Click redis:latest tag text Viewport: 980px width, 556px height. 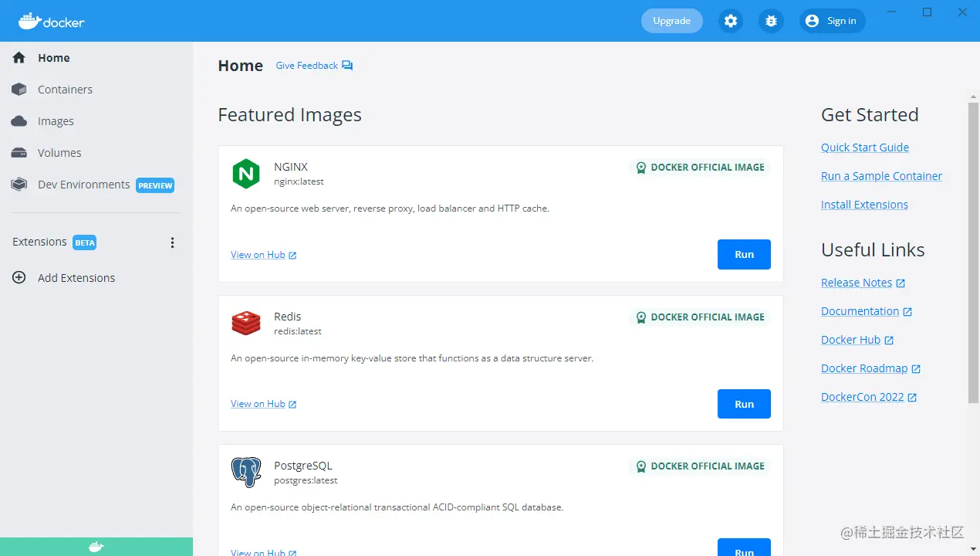point(298,331)
